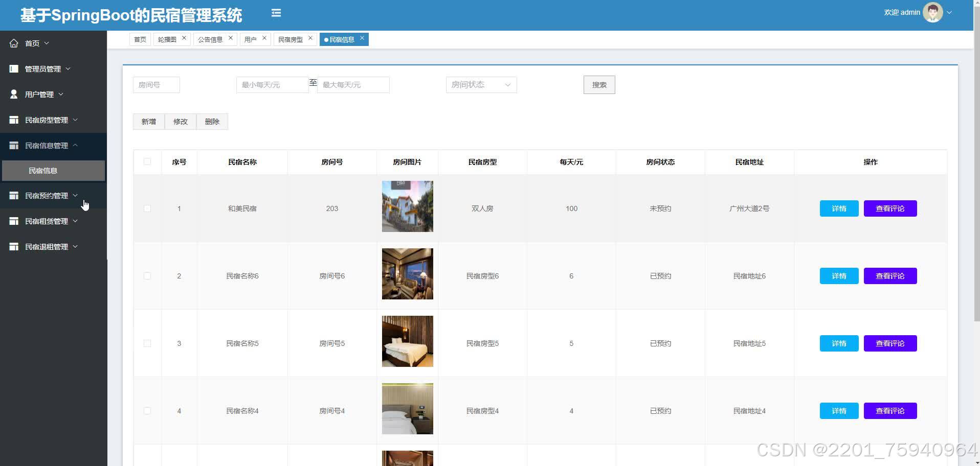Focus the 最大每天/元 price input

pos(353,85)
